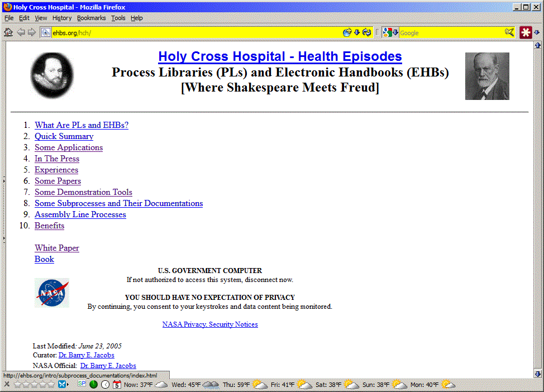
Task: Go back with the left arrow
Action: (21, 32)
